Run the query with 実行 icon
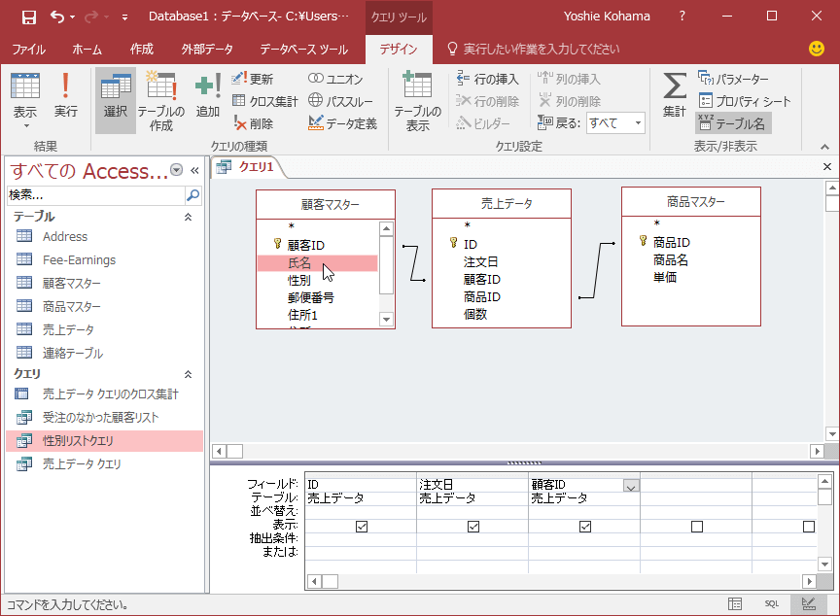Viewport: 840px width, 616px height. tap(65, 95)
